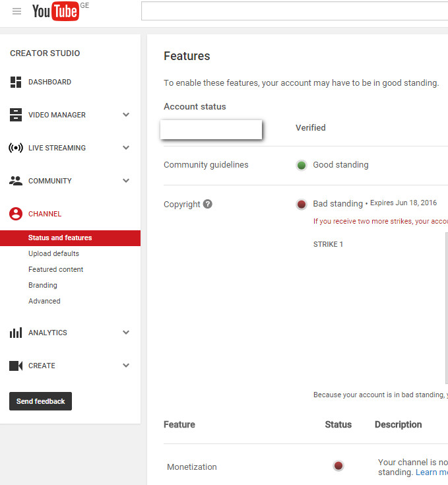Click the redacted account name box

[x=211, y=129]
